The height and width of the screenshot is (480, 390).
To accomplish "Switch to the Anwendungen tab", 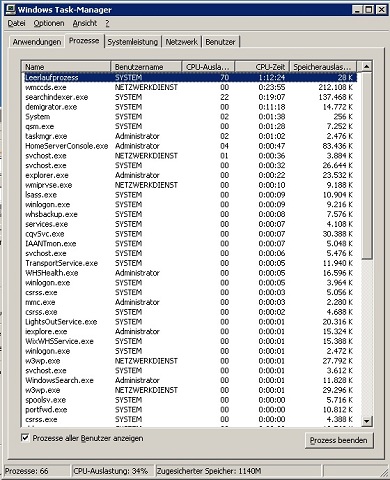I will pos(37,42).
